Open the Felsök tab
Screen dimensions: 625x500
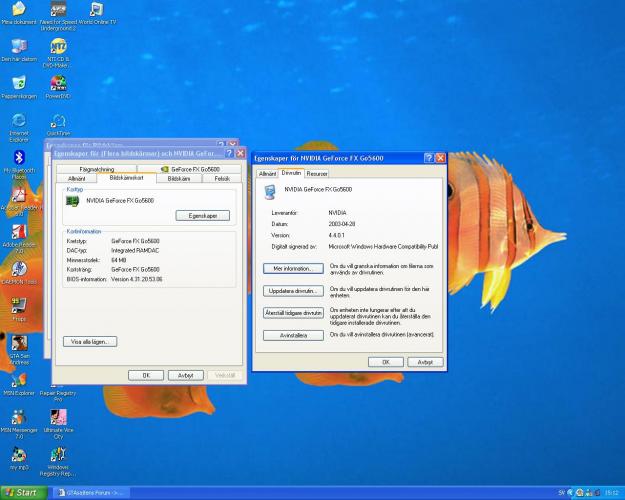(x=222, y=178)
